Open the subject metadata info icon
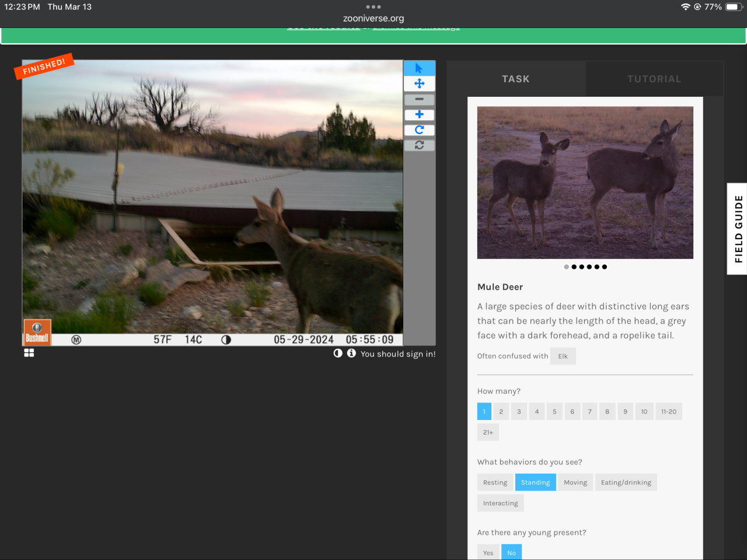Screen dimensions: 747x560 351,353
